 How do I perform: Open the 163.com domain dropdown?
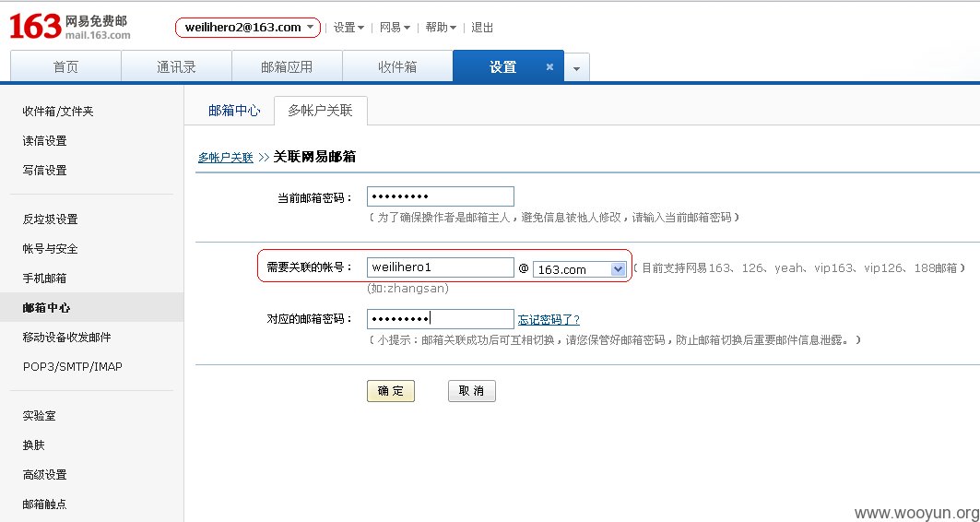click(579, 268)
